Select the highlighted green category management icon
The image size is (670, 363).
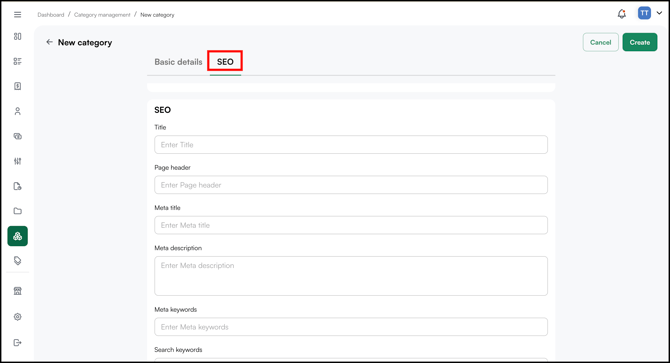18,236
